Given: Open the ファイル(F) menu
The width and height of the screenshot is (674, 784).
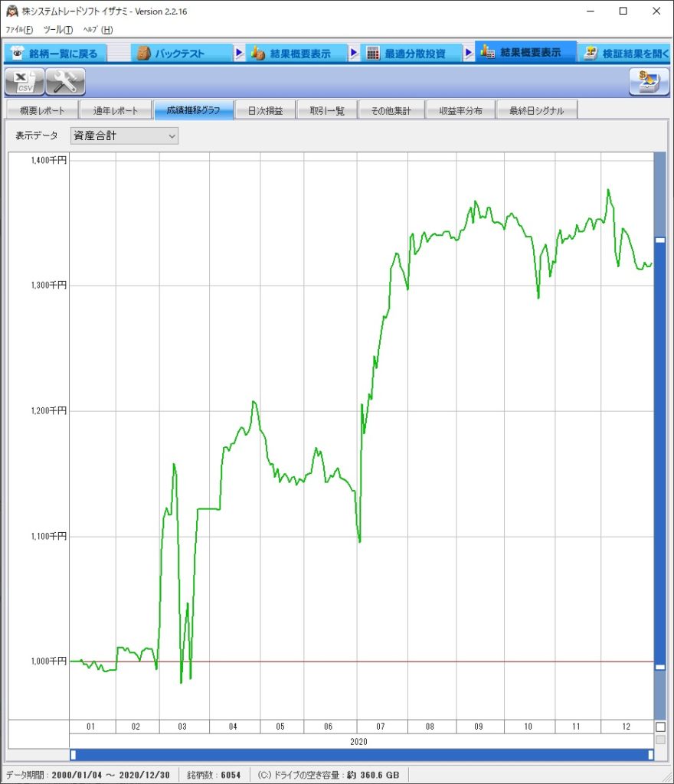Looking at the screenshot, I should pyautogui.click(x=19, y=30).
